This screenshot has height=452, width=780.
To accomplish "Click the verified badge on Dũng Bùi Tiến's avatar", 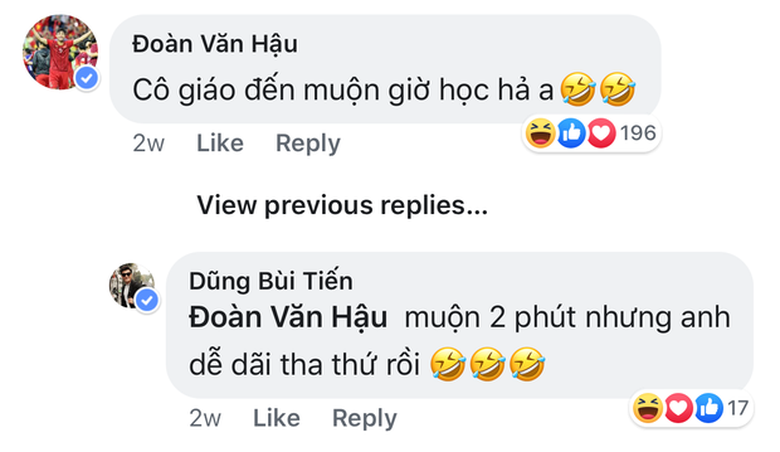I will coord(147,300).
